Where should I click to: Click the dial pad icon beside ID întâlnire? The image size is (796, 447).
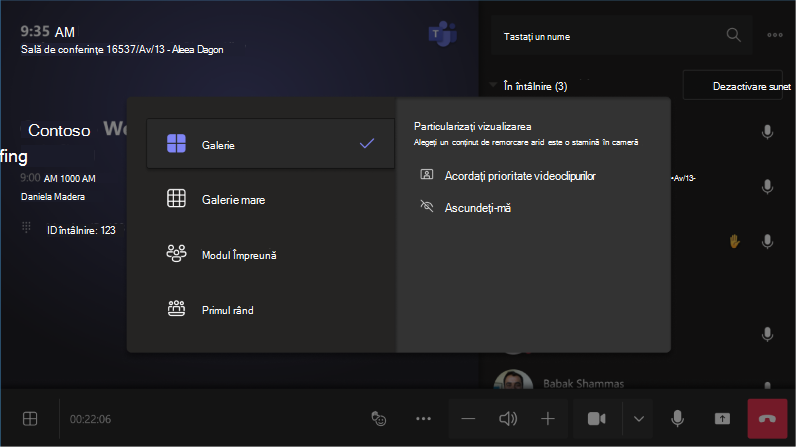click(26, 227)
